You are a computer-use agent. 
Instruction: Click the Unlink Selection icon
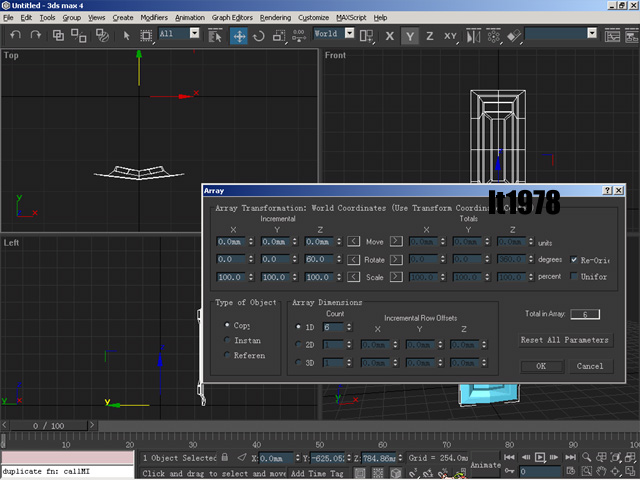pos(78,36)
